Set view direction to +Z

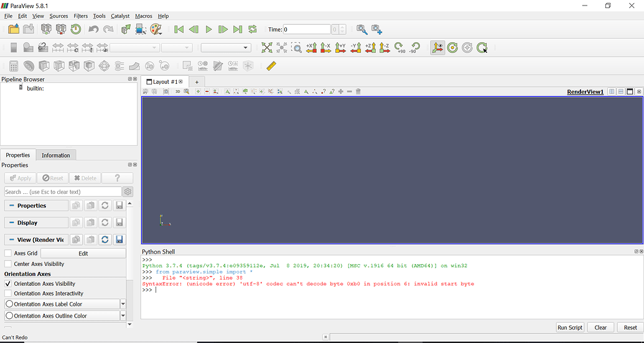[x=370, y=48]
